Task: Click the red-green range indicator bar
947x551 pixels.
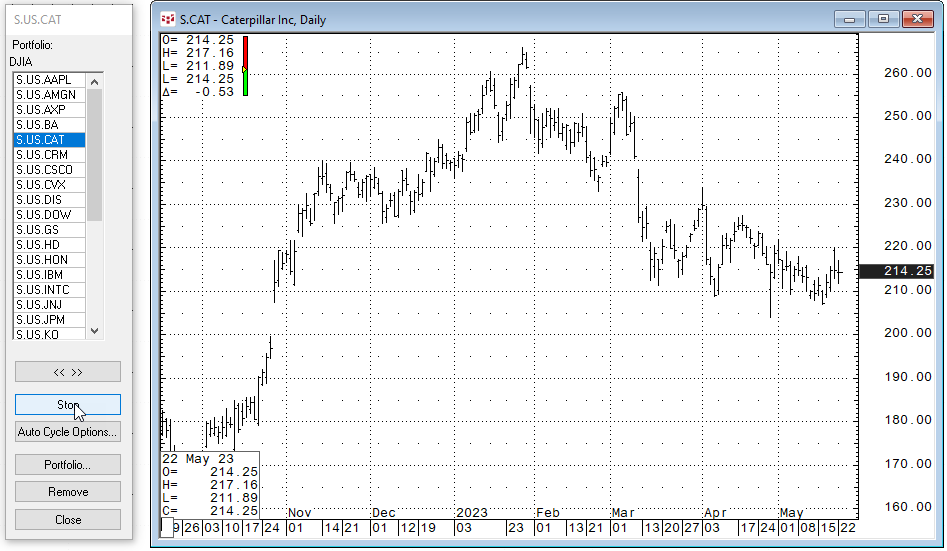Action: tap(245, 66)
